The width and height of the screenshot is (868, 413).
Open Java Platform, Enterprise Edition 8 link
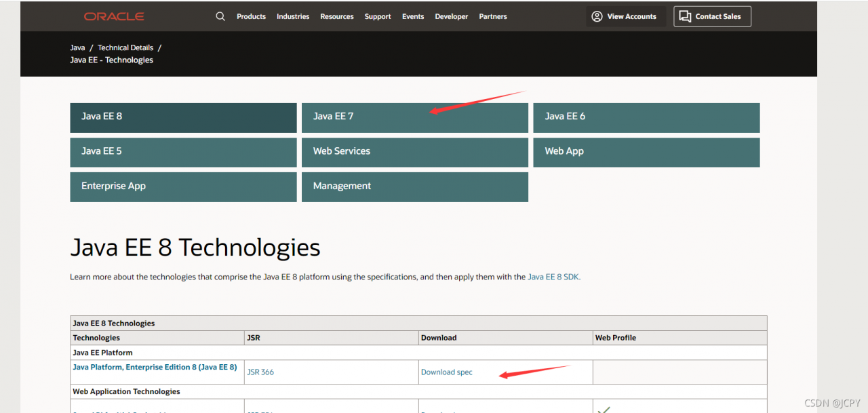(155, 367)
